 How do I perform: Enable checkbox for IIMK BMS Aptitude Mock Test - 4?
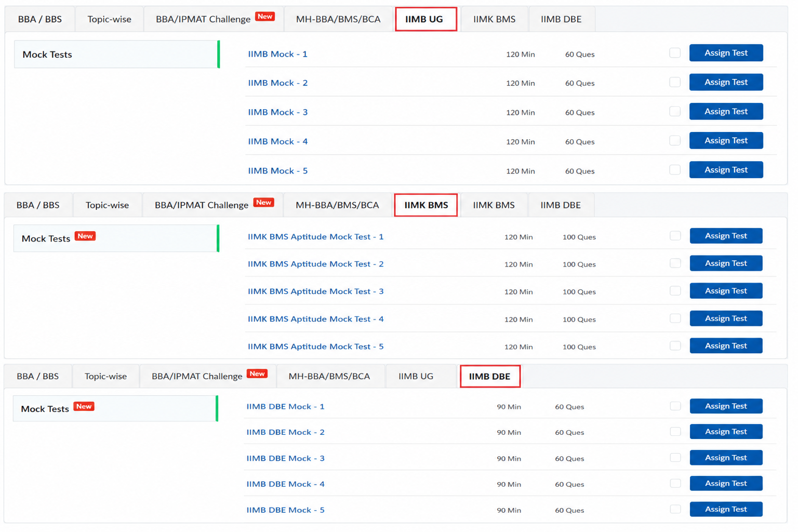click(675, 318)
